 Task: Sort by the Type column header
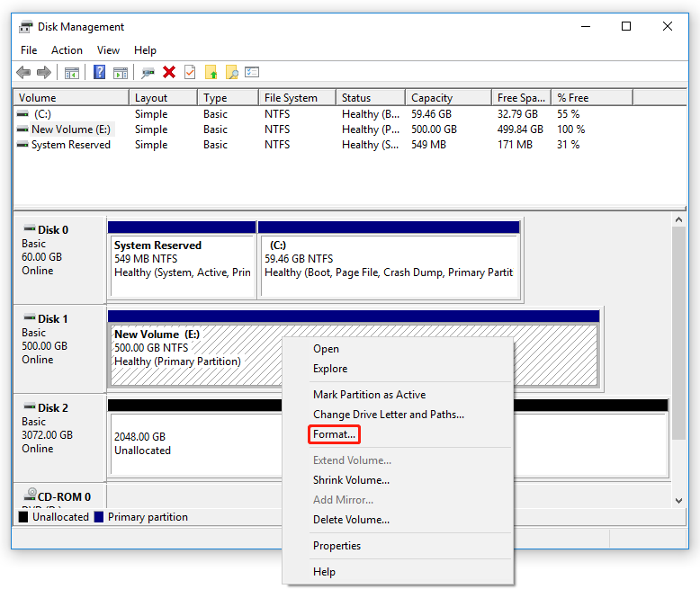tap(229, 98)
